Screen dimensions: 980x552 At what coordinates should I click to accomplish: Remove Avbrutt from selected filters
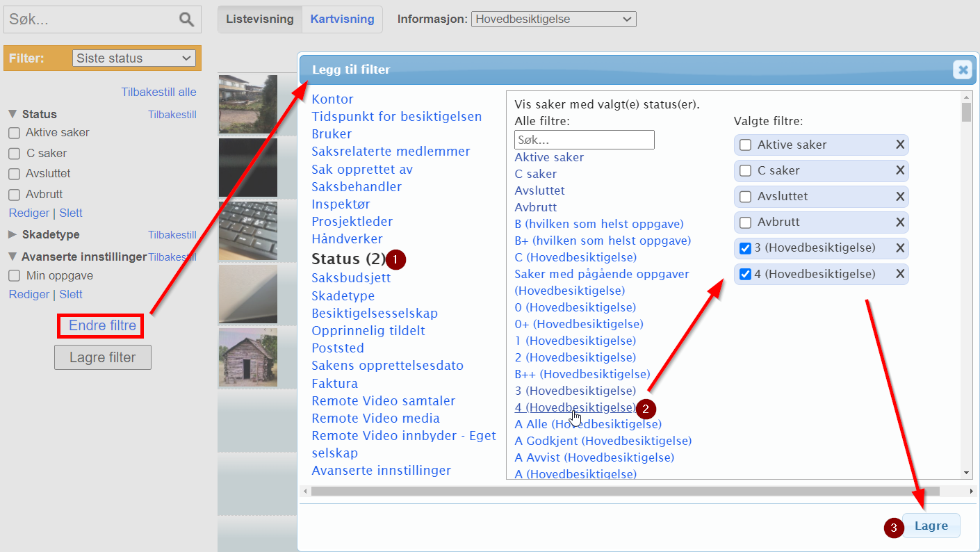click(900, 222)
